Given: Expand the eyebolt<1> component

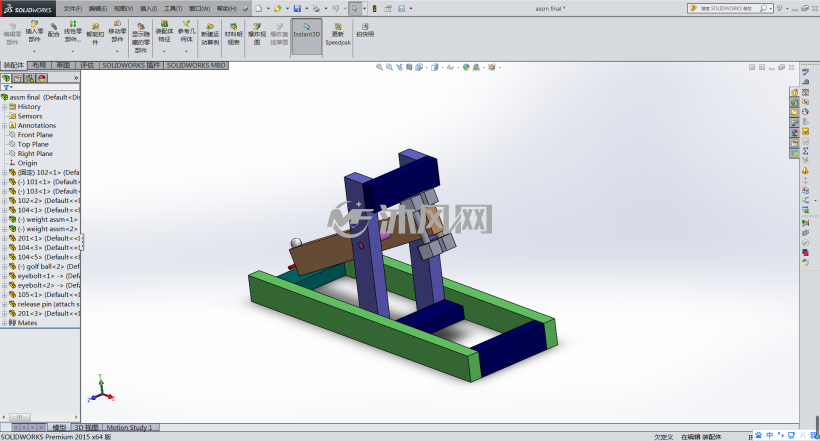Looking at the screenshot, I should click(5, 276).
